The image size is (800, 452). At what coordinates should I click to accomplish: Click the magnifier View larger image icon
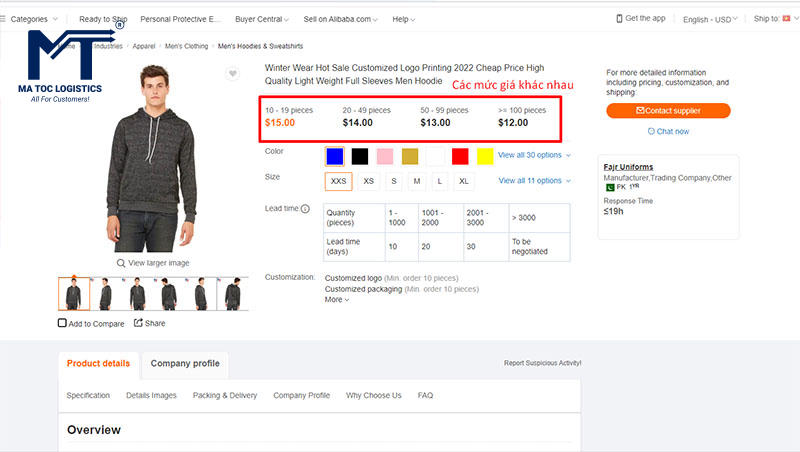tap(121, 263)
